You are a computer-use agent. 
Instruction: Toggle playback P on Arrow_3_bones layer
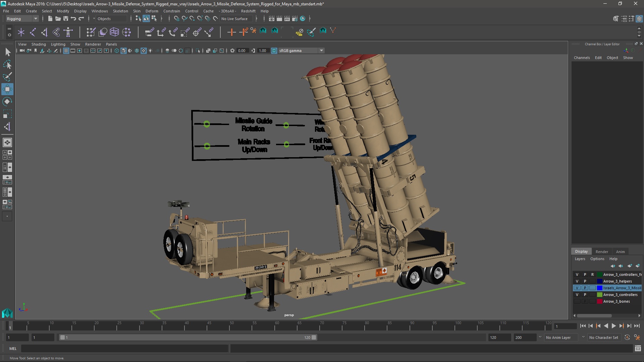click(x=585, y=301)
